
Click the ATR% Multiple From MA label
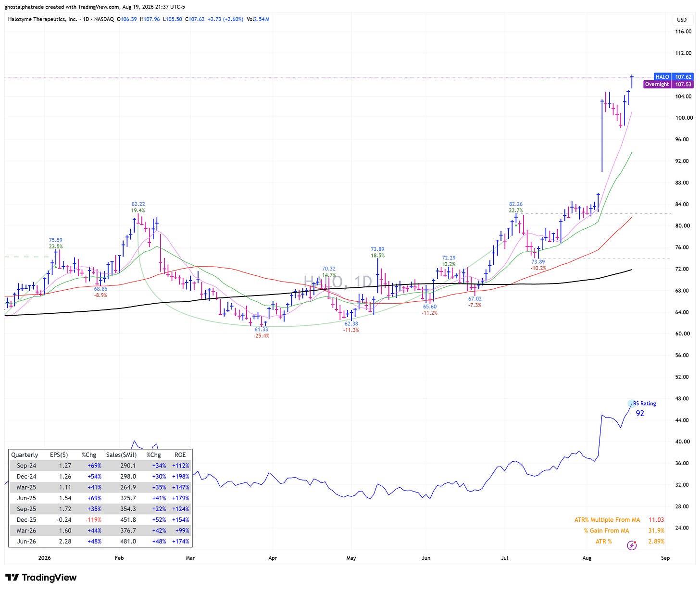point(607,520)
